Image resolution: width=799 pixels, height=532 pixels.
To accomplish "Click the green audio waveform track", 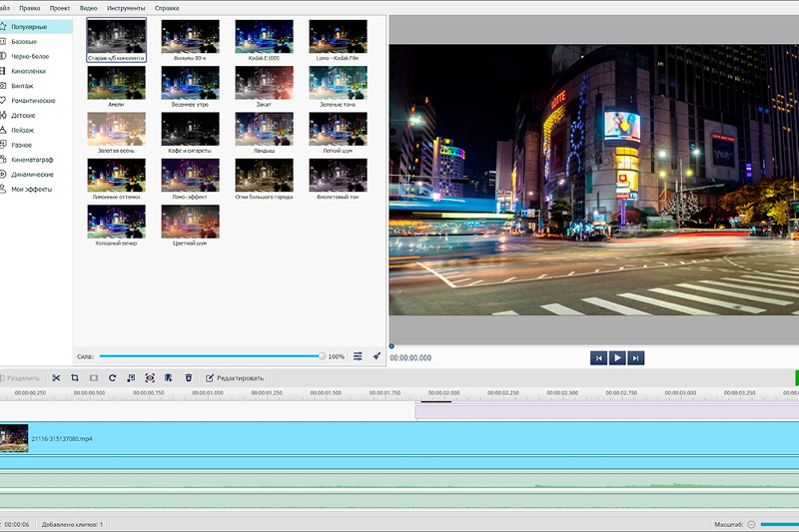I will point(399,481).
